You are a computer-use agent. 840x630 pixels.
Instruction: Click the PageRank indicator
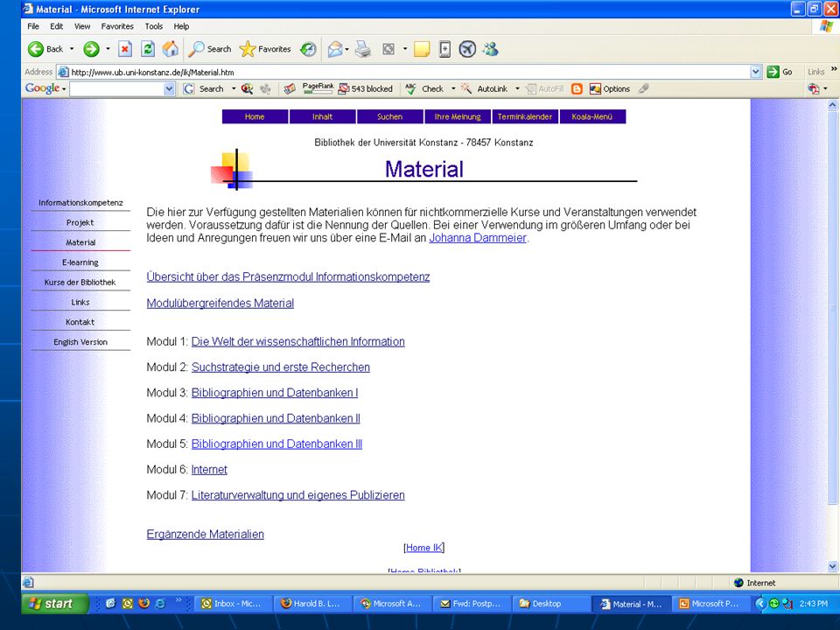click(318, 89)
